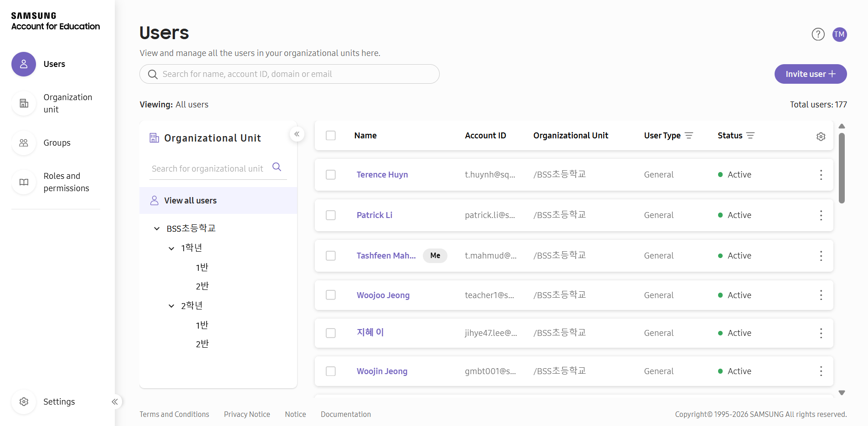Open more options for Tashfeen Mah...
Screen dimensions: 868x426
(x=821, y=256)
